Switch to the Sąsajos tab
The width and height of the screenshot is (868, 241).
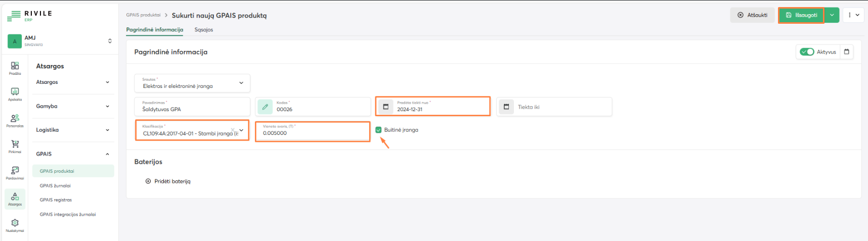click(x=203, y=30)
